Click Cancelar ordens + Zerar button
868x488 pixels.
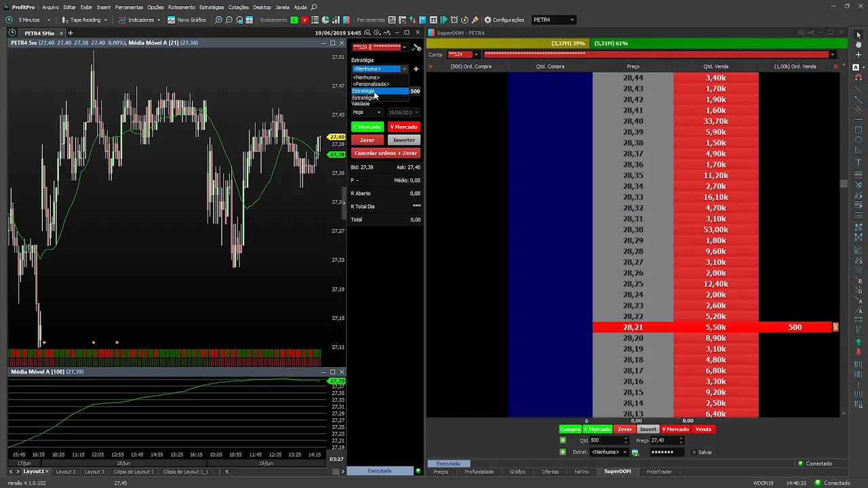(x=385, y=153)
